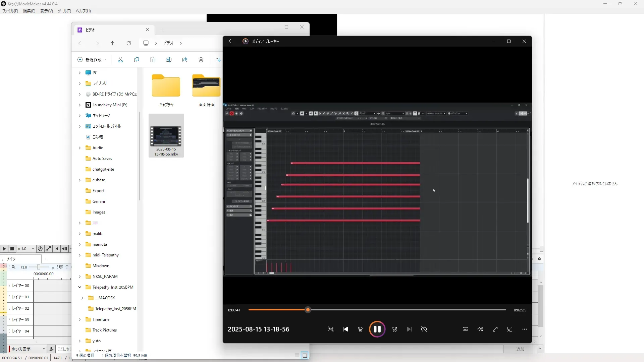644x362 pixels.
Task: Open subtitles and captions menu
Action: pos(466,329)
